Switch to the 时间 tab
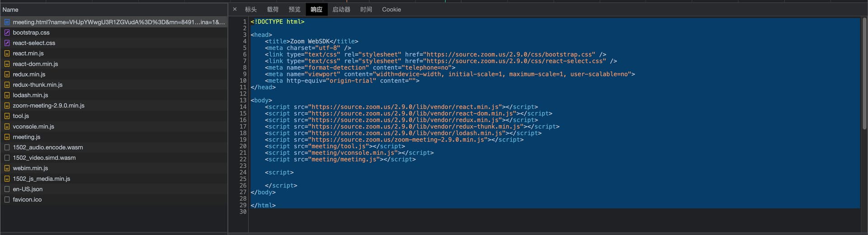The image size is (868, 235). [x=366, y=9]
